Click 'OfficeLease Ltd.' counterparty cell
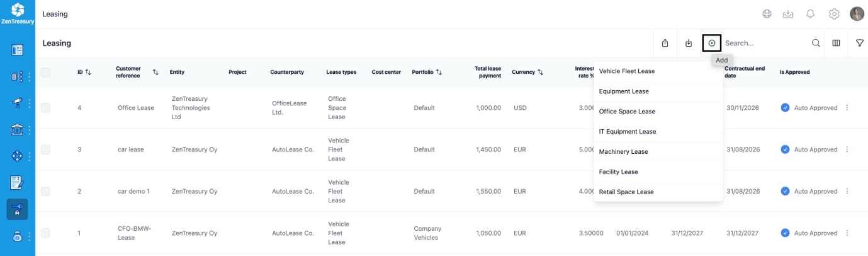This screenshot has width=868, height=256. pos(290,108)
